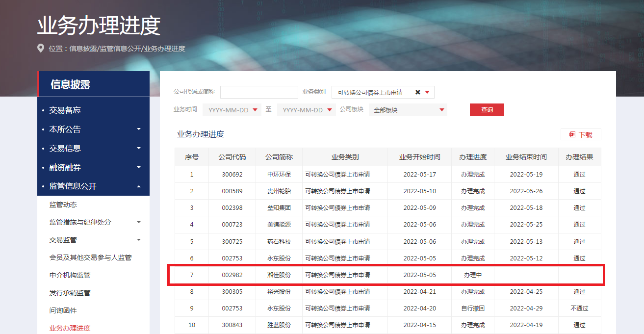644x334 pixels.
Task: Click the location pin icon beside 位置
Action: tap(41, 49)
